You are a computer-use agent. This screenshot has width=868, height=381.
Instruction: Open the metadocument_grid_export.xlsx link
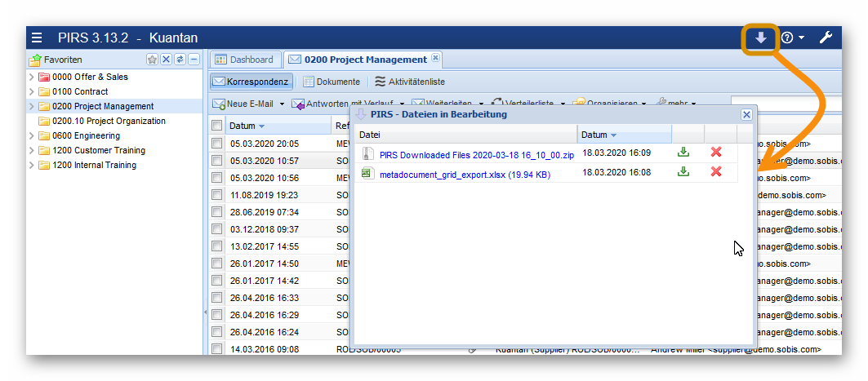pyautogui.click(x=465, y=175)
